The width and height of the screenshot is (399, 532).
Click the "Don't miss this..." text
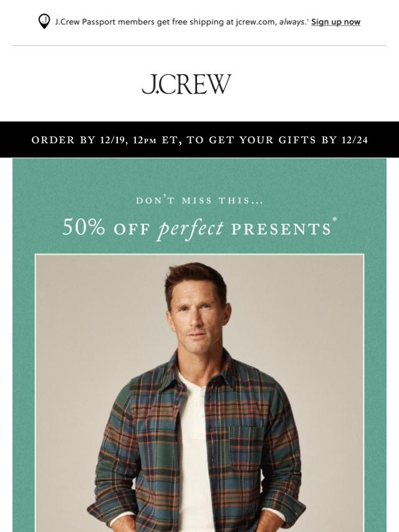tap(199, 201)
